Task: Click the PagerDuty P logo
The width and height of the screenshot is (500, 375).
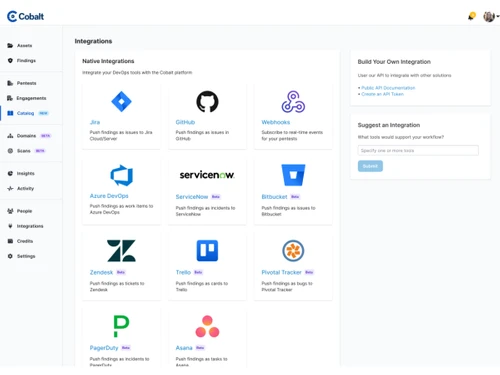Action: (121, 326)
